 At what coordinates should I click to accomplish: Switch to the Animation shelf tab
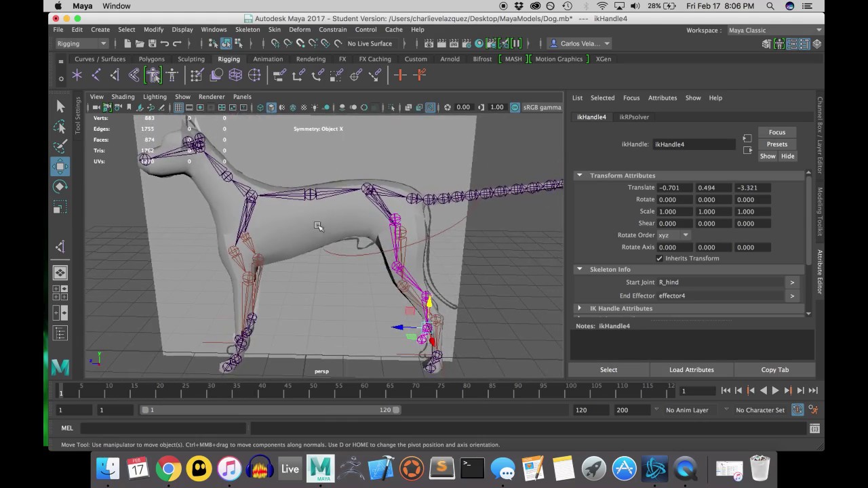pos(268,59)
